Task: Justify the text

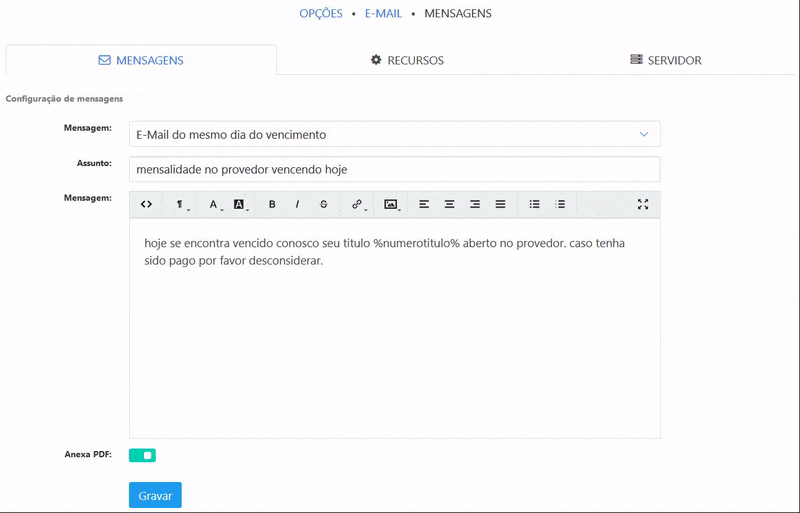Action: [501, 204]
